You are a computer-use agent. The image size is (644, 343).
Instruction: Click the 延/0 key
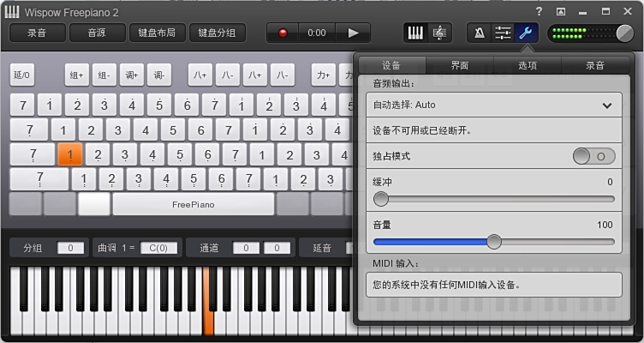click(x=21, y=75)
